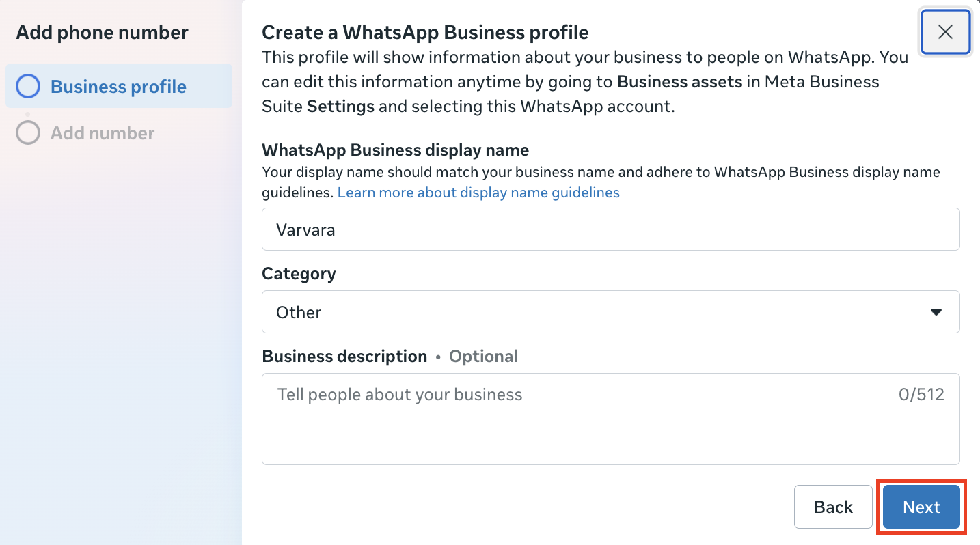Click the Category dropdown arrow icon

[x=936, y=312]
